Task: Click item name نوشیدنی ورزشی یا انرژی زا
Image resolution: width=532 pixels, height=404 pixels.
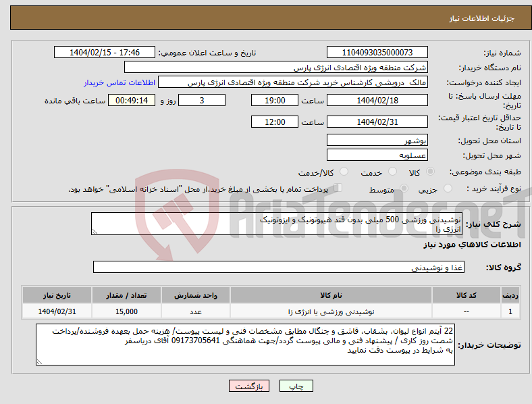Action: click(x=331, y=311)
